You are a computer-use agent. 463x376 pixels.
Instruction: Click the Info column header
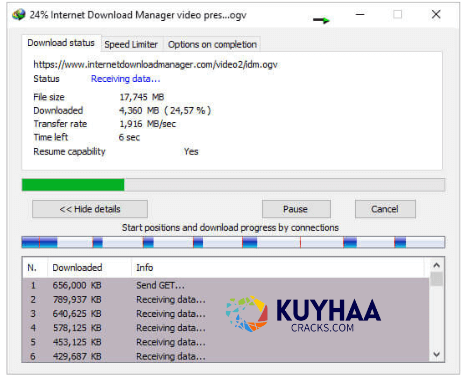278,268
